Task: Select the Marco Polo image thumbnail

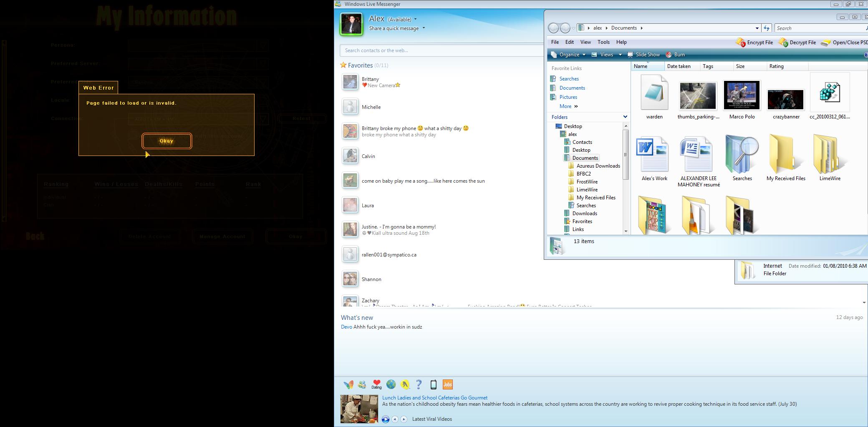Action: point(742,96)
